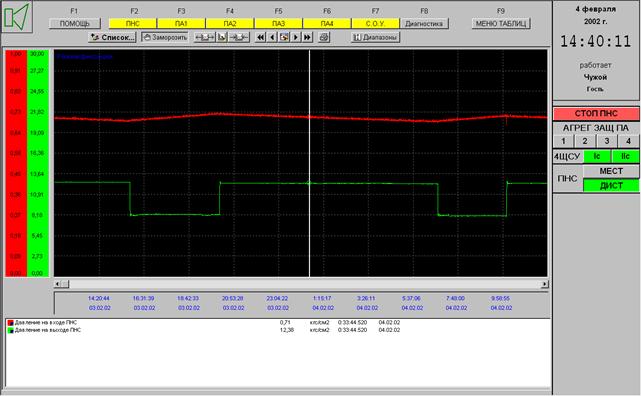Click the 9:58:55 time axis label
This screenshot has width=641, height=396.
[500, 298]
